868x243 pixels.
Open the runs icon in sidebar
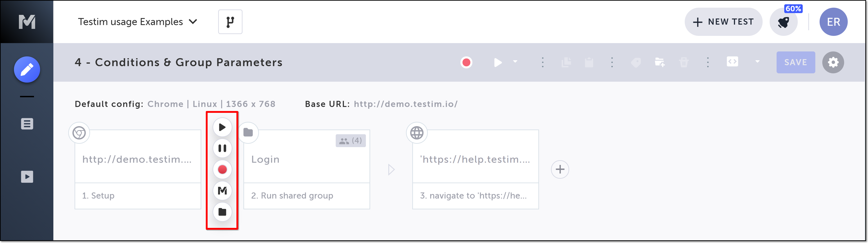click(27, 176)
